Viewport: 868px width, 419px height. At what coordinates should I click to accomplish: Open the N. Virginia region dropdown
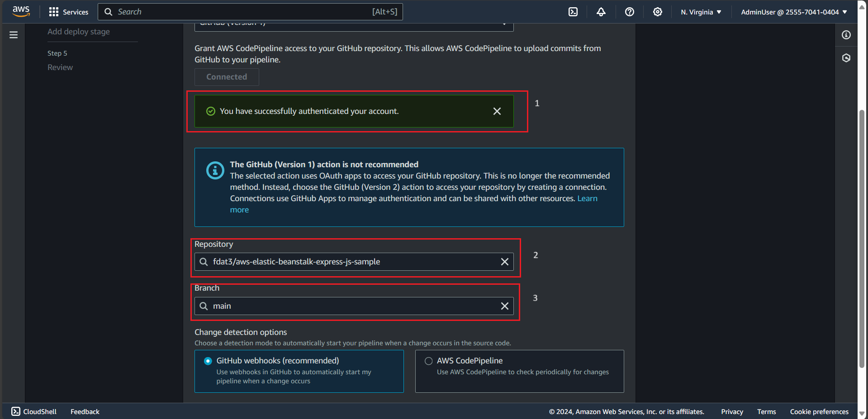coord(701,12)
